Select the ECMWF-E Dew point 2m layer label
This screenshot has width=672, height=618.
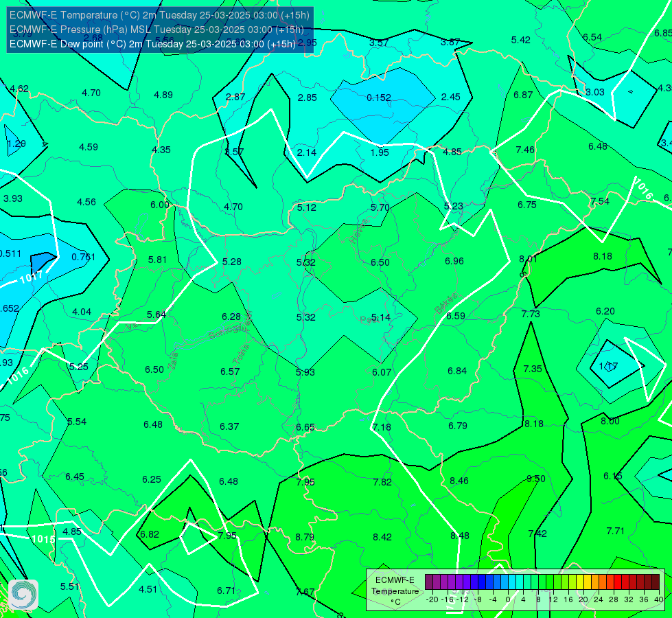(x=152, y=44)
